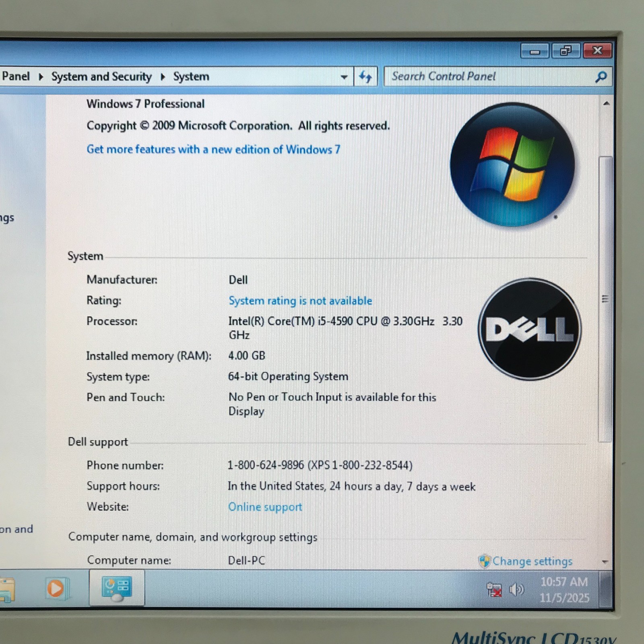Open the Windows Explorer folder taskbar icon
Image resolution: width=644 pixels, height=644 pixels.
(7, 590)
